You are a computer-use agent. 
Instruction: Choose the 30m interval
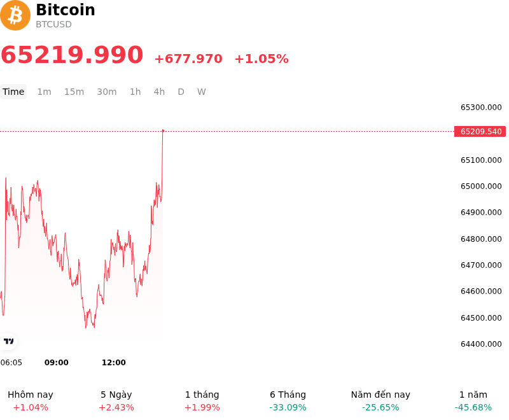(107, 92)
